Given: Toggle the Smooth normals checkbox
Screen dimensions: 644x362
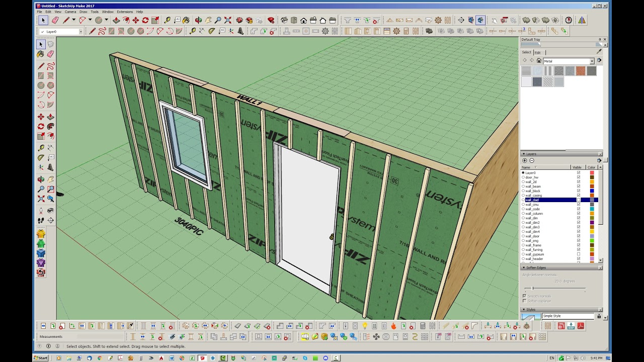Looking at the screenshot, I should coord(524,297).
